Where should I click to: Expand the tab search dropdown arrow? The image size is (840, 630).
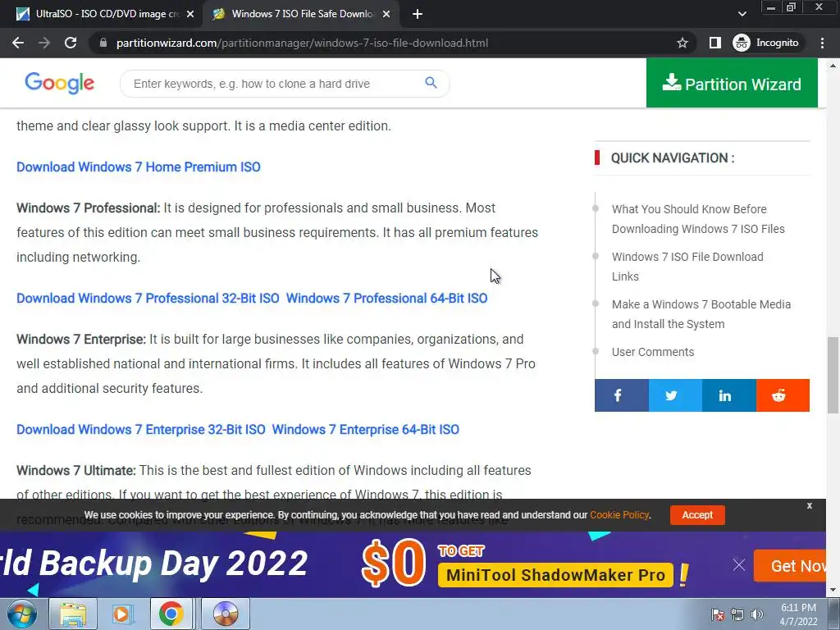[x=742, y=14]
